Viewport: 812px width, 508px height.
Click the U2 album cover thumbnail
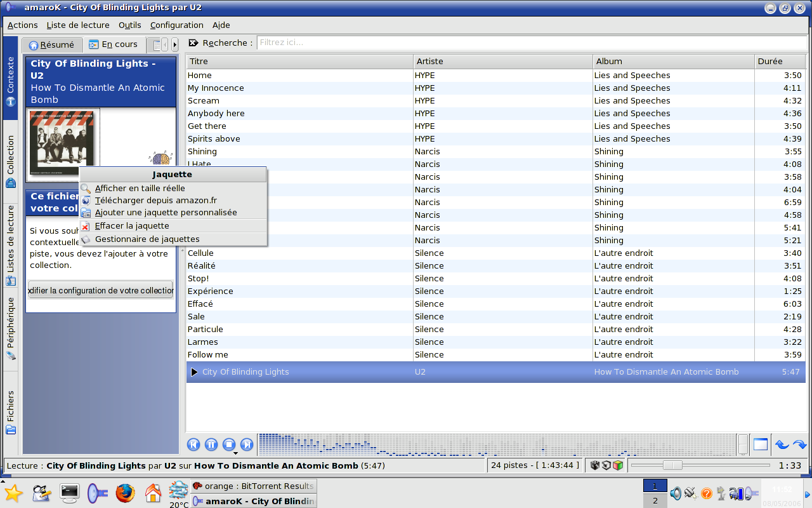point(62,143)
